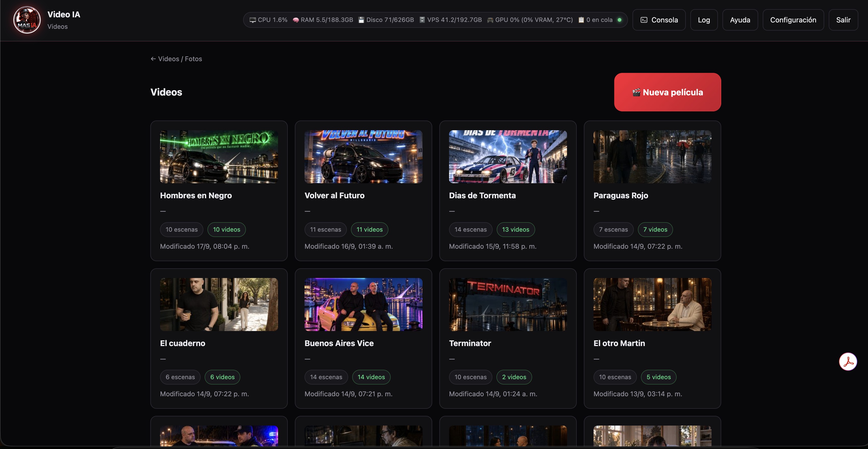Viewport: 868px width, 449px height.
Task: Click Salir to log out
Action: point(843,20)
